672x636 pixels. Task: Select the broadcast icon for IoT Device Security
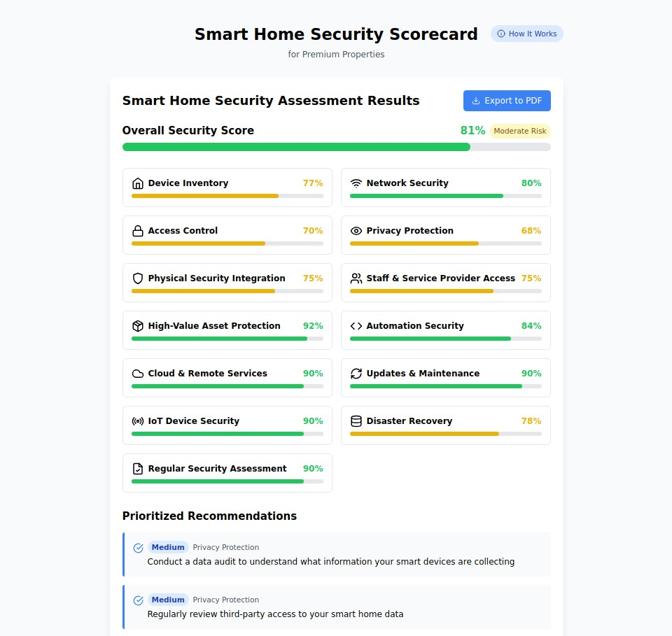(138, 421)
